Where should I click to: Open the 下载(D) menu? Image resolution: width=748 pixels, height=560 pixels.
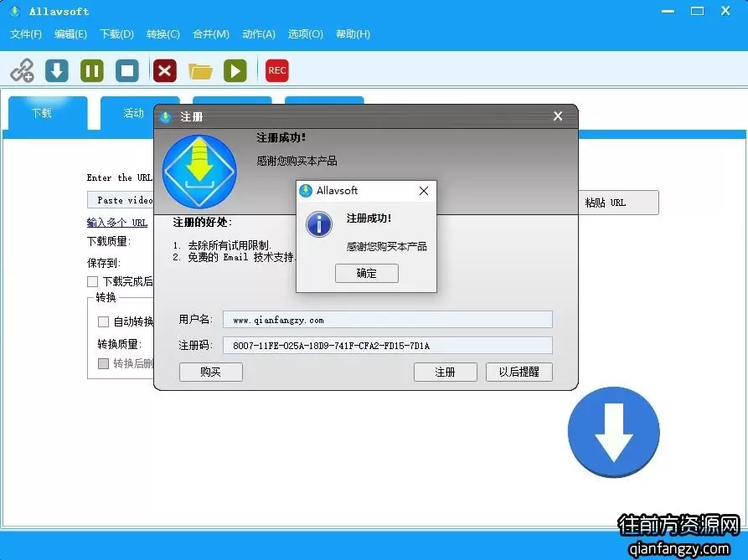pos(117,33)
